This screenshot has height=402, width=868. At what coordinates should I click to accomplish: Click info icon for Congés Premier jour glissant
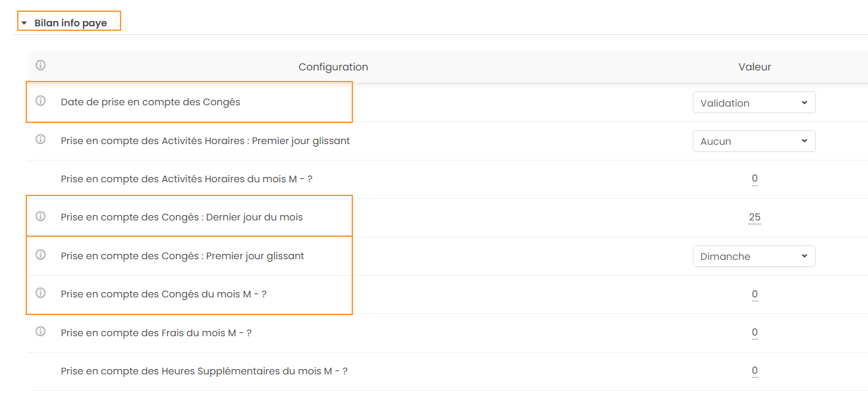coord(40,255)
